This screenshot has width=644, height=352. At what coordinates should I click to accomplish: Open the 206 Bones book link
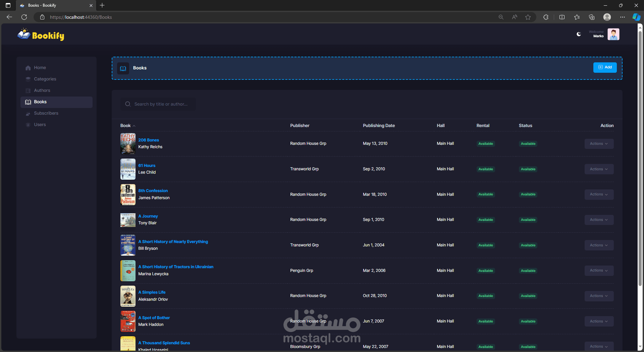pos(149,140)
